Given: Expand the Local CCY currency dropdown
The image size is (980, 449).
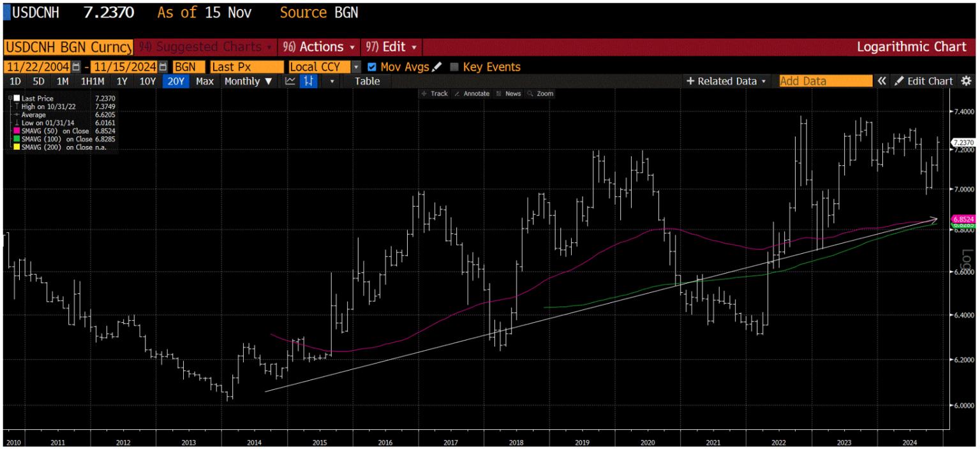Looking at the screenshot, I should coord(356,67).
